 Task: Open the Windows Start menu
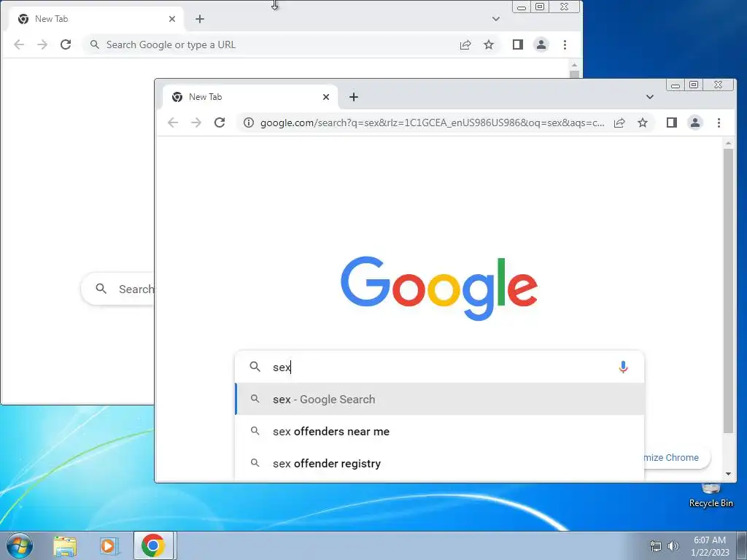tap(20, 545)
